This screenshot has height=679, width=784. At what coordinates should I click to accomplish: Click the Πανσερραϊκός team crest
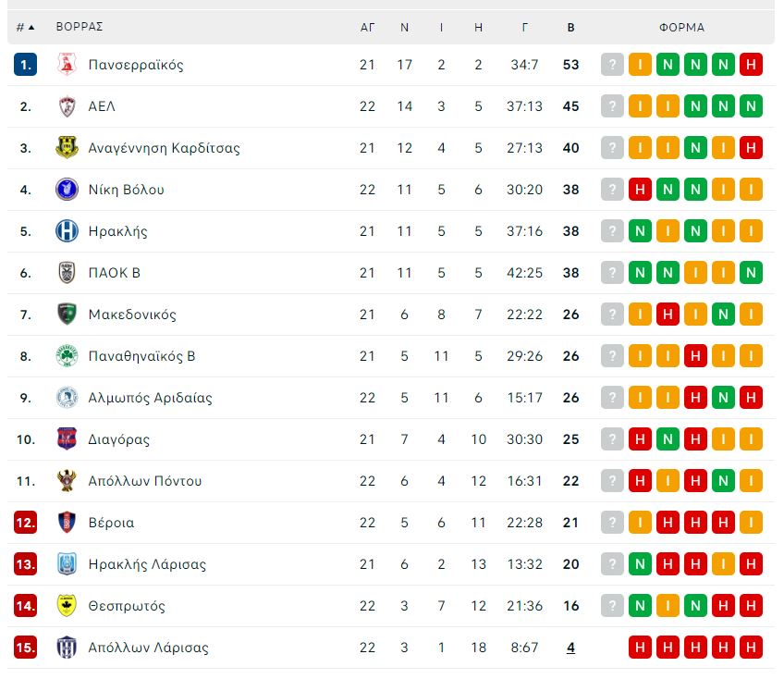point(67,65)
